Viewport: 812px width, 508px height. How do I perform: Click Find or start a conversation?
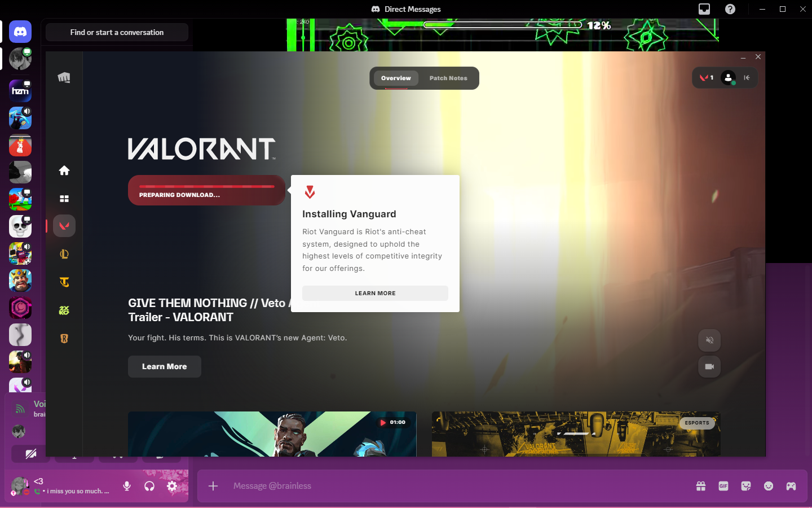(117, 32)
